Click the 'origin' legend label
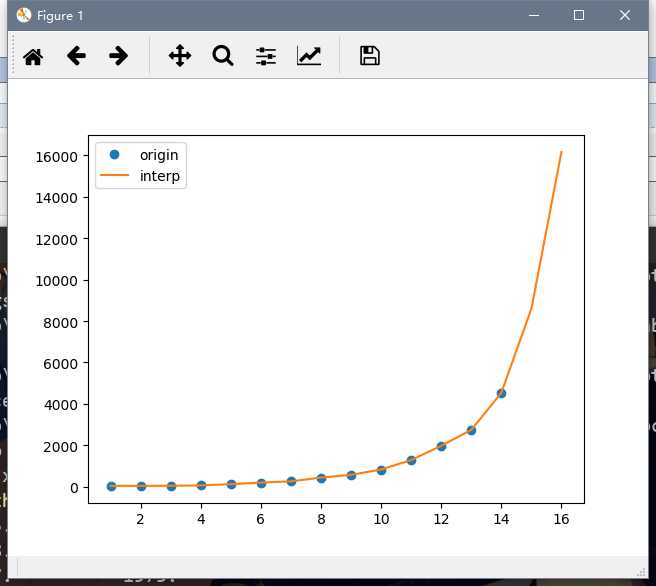Image resolution: width=656 pixels, height=586 pixels. (x=159, y=155)
